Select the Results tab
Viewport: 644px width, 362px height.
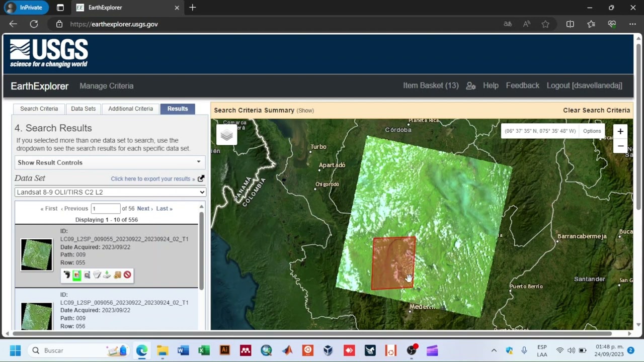178,109
